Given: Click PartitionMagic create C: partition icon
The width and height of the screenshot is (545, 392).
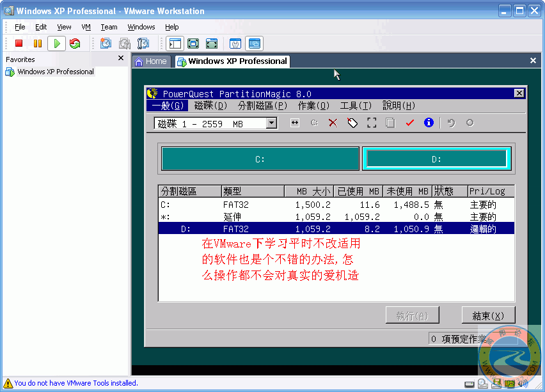Looking at the screenshot, I should 314,123.
